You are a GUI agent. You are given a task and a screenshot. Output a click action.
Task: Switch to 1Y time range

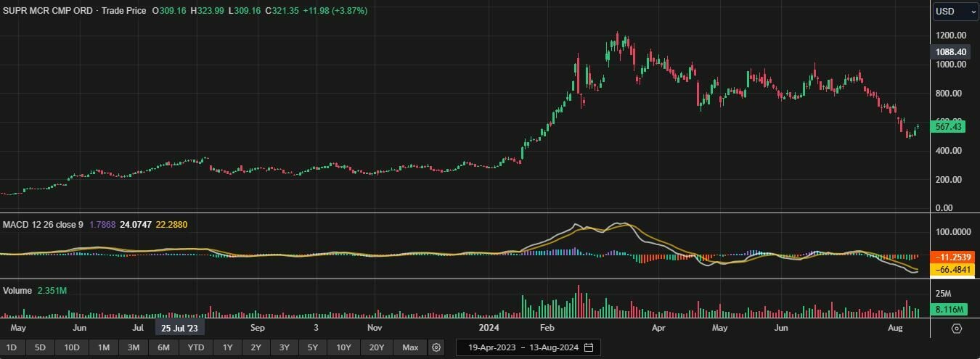click(227, 347)
